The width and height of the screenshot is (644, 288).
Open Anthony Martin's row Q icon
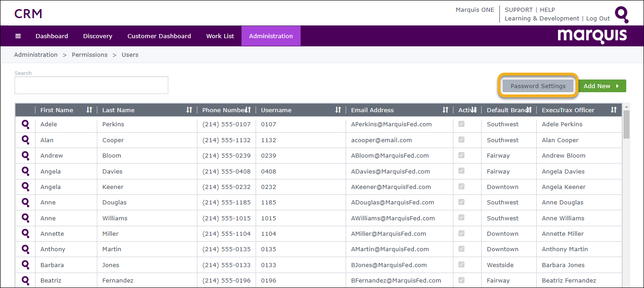pos(25,249)
